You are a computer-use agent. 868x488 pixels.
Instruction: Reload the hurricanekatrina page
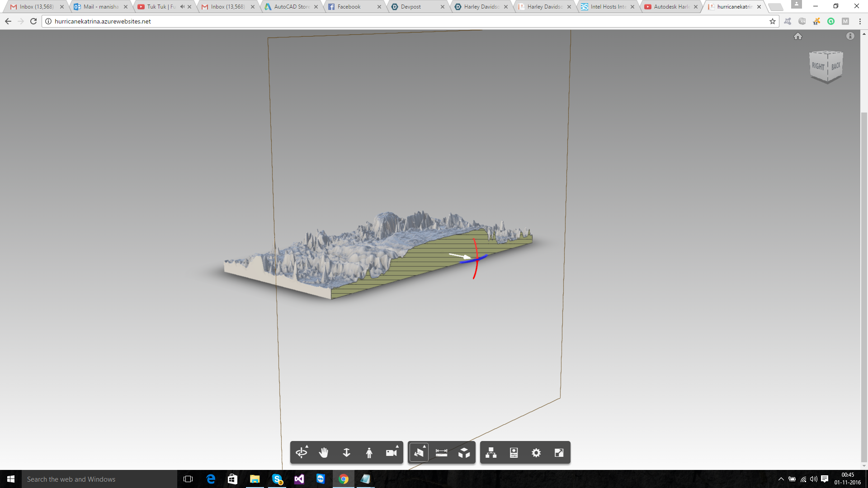coord(33,21)
